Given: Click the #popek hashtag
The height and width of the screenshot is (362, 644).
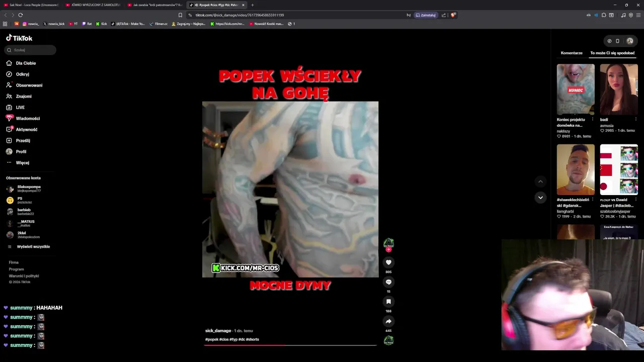Looking at the screenshot, I should (211, 339).
